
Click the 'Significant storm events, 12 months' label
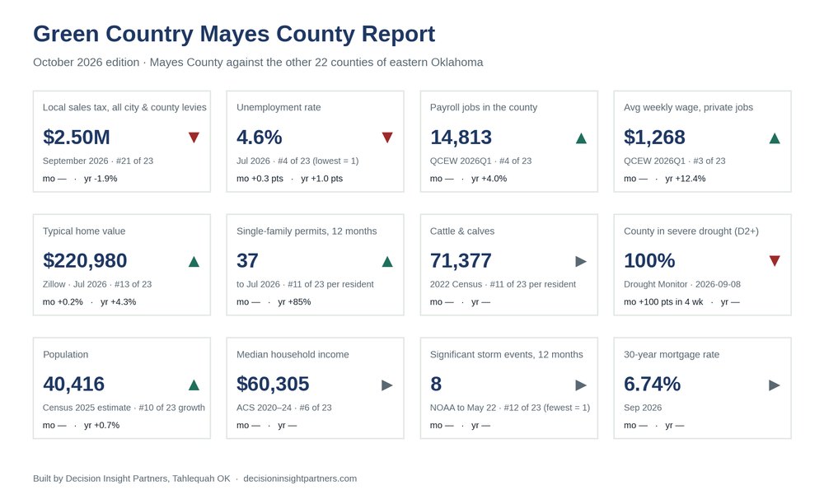pyautogui.click(x=507, y=354)
